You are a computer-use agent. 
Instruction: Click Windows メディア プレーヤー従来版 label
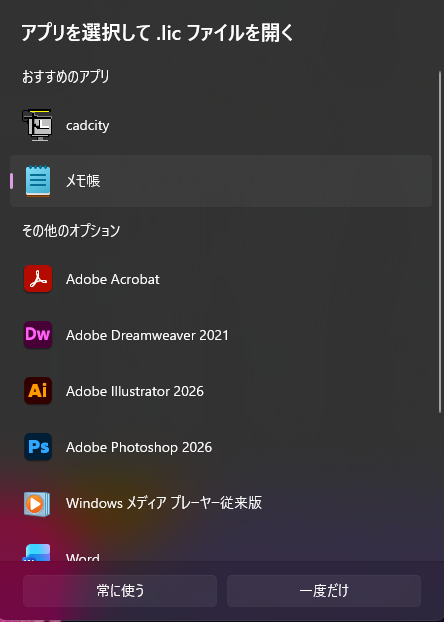[x=164, y=503]
